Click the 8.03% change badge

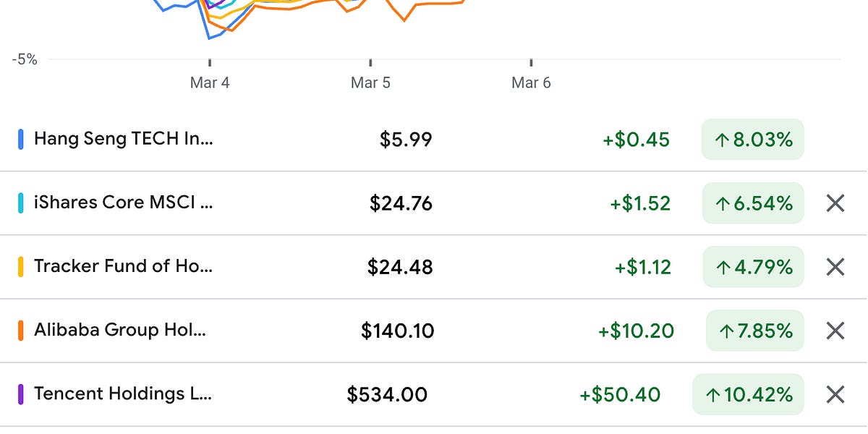753,139
